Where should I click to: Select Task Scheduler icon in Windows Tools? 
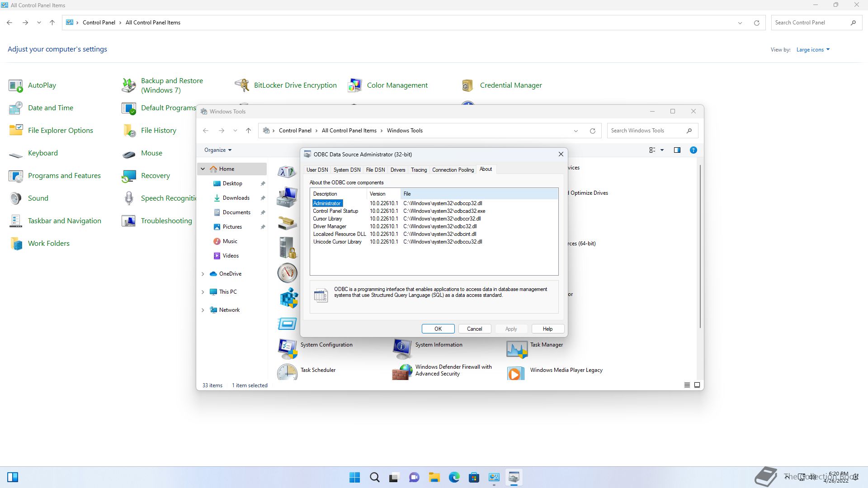click(x=287, y=372)
